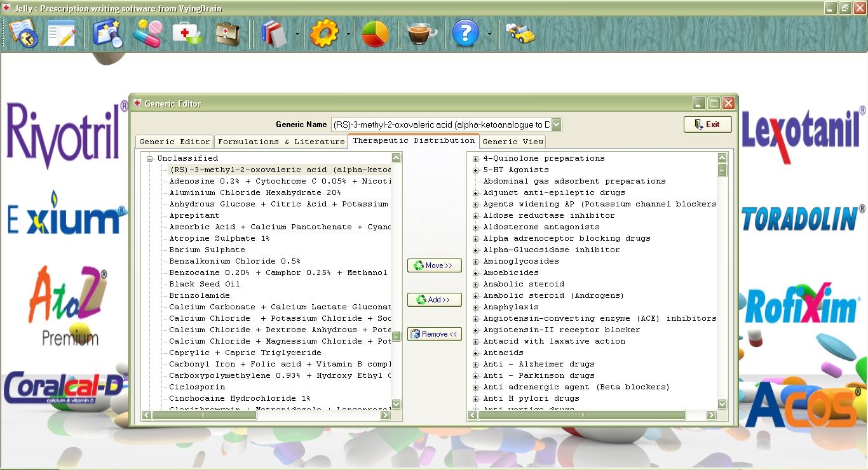Open the doctor's briefcase icon
The width and height of the screenshot is (868, 470).
pos(227,33)
